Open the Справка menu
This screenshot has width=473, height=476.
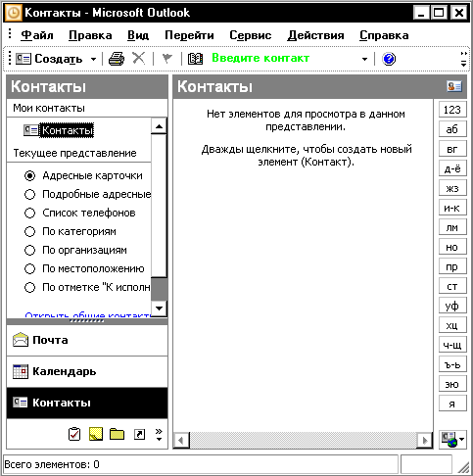click(x=384, y=35)
